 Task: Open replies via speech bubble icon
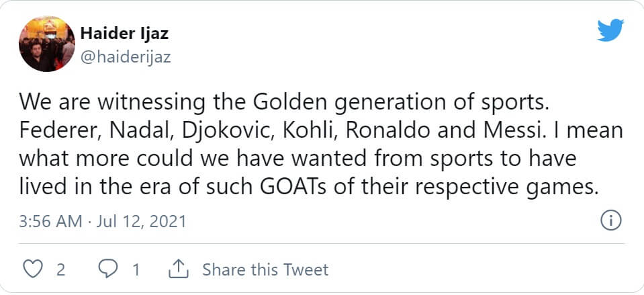click(x=108, y=269)
